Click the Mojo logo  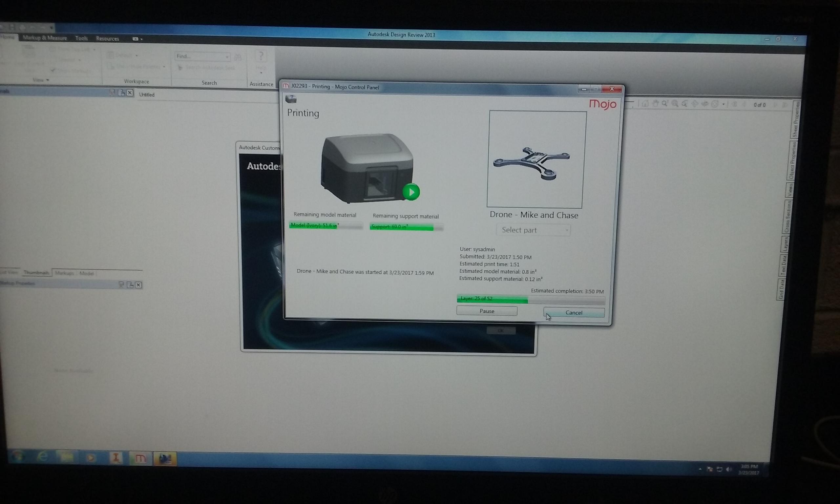click(603, 104)
